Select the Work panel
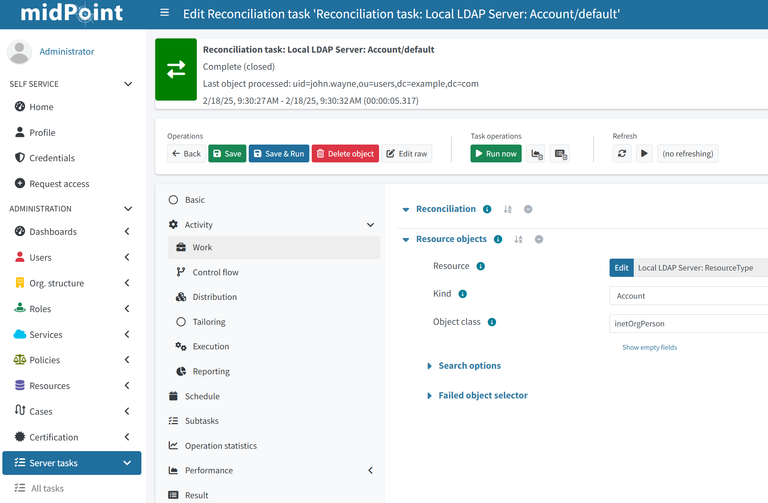The image size is (768, 503). [x=274, y=247]
